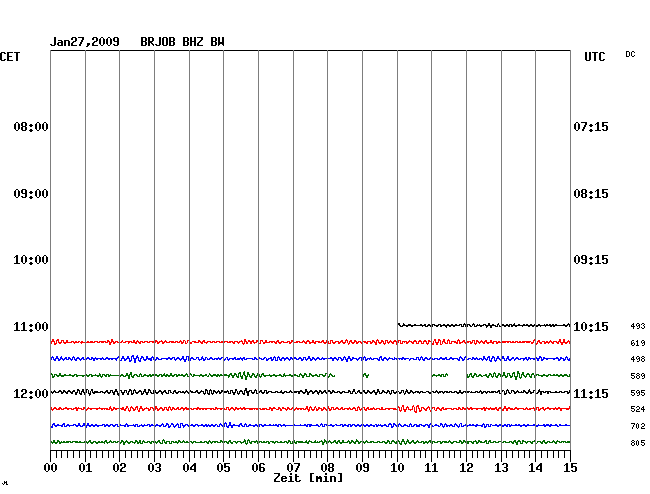Click the short black trace beside 493
The image size is (650, 494).
[484, 325]
